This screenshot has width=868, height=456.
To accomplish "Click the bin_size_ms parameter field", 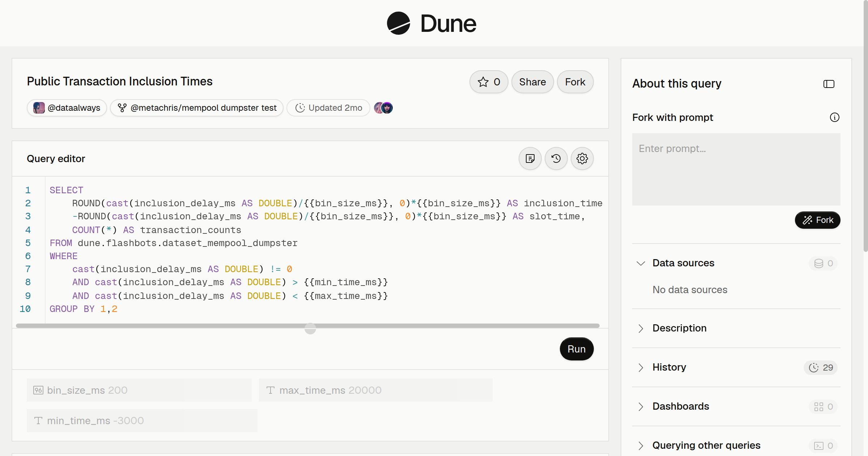I will (139, 390).
